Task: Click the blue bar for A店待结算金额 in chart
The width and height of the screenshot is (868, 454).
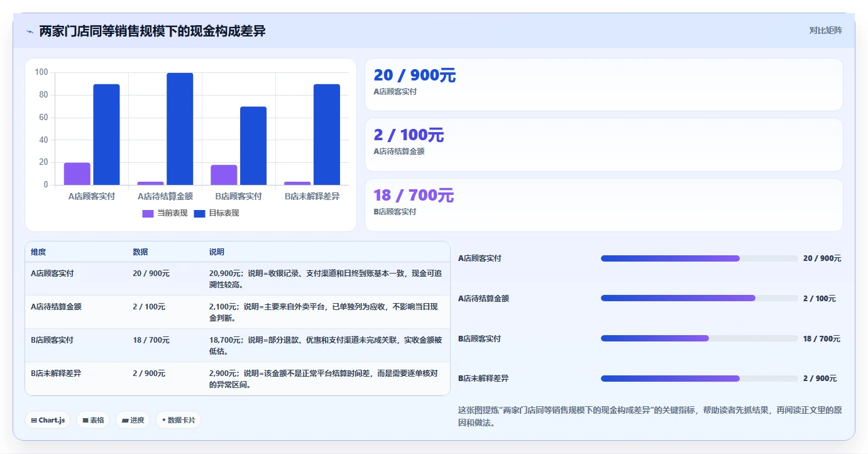Action: point(180,129)
